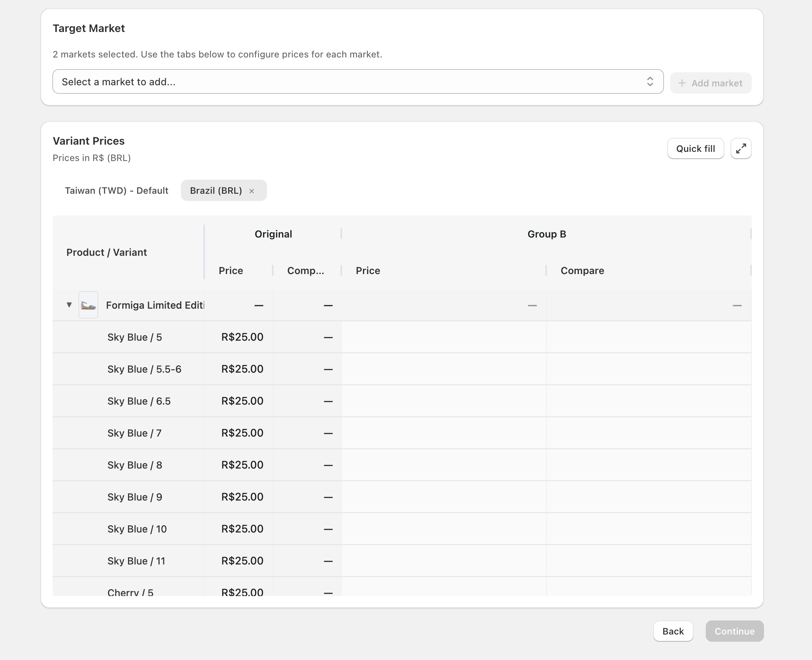The height and width of the screenshot is (660, 812).
Task: Click Group B price cell for Sky Blue / 5
Action: pos(444,337)
